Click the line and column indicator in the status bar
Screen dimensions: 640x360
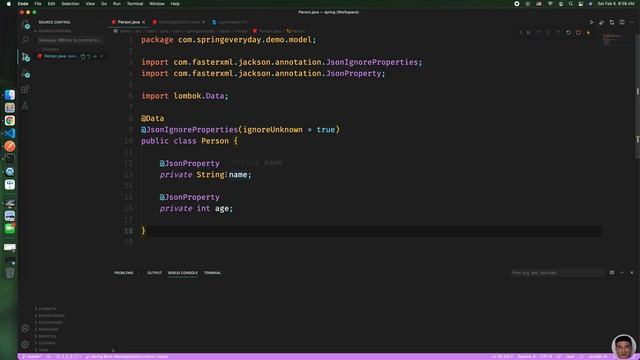pyautogui.click(x=502, y=357)
